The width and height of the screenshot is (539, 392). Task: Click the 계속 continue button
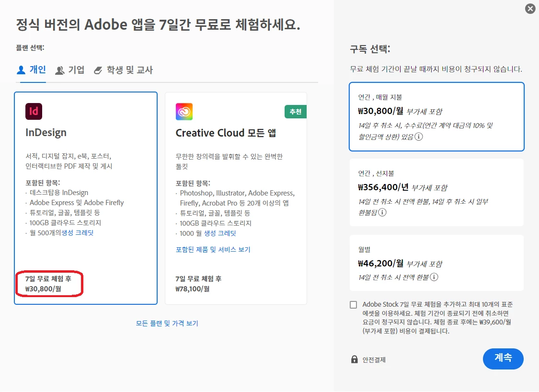pyautogui.click(x=503, y=358)
